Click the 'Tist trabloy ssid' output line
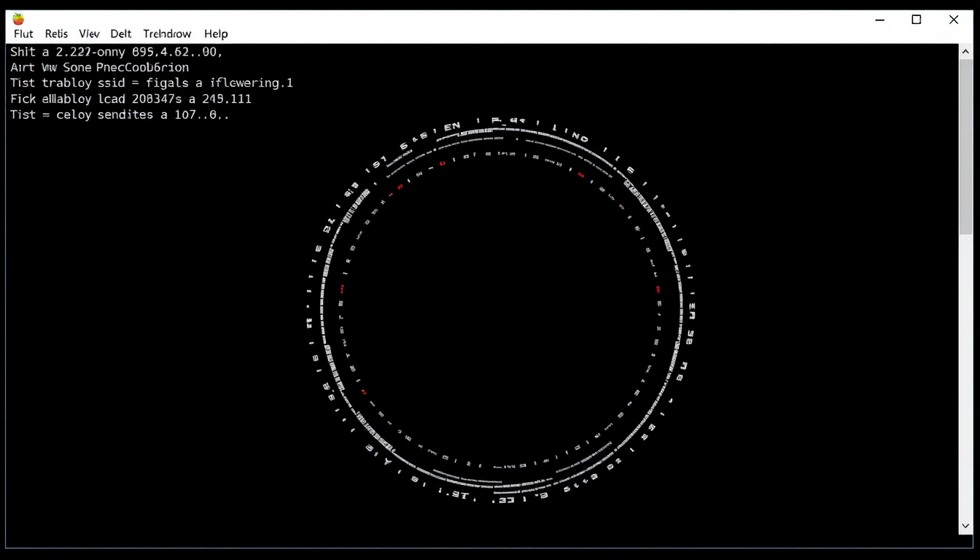The height and width of the screenshot is (560, 980). [152, 83]
